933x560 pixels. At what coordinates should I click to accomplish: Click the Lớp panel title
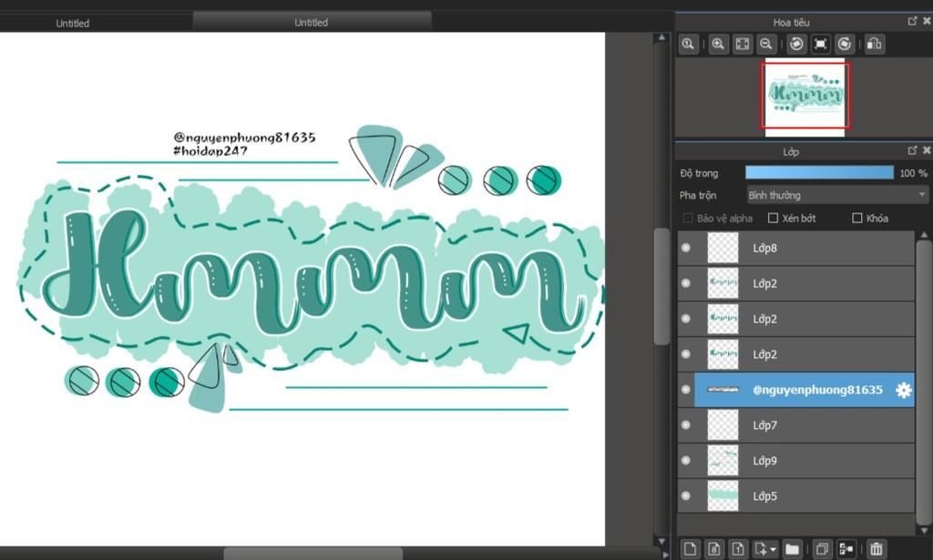point(791,151)
